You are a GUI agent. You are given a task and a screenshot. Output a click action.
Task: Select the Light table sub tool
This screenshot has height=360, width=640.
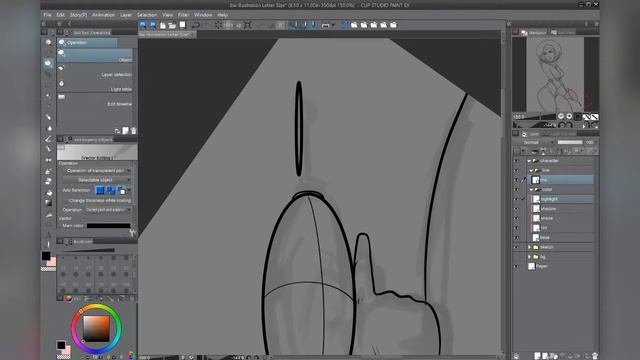(95, 86)
